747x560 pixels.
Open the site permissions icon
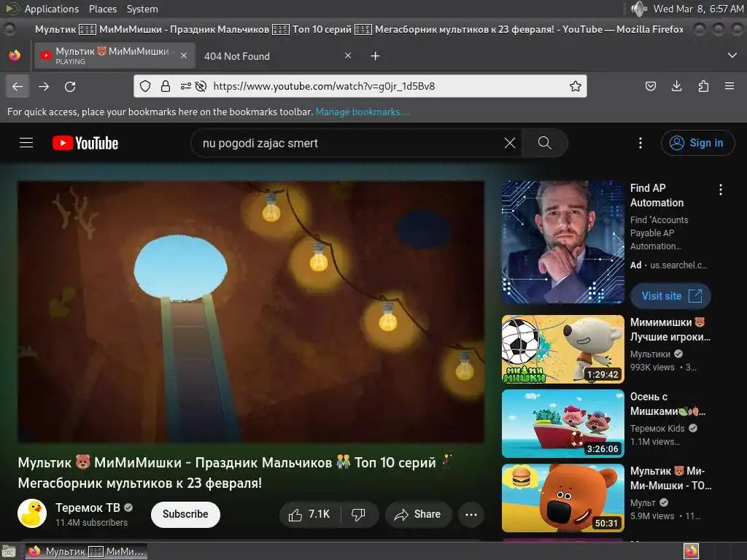[186, 86]
